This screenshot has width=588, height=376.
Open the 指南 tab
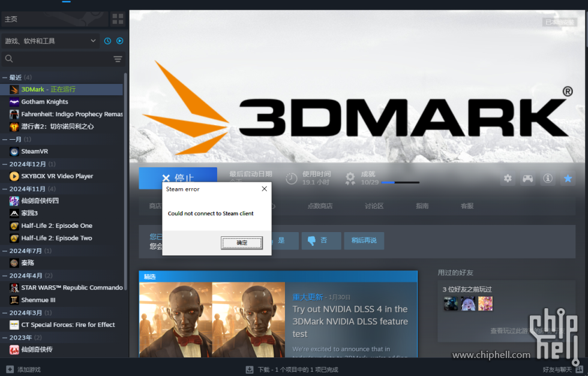422,206
